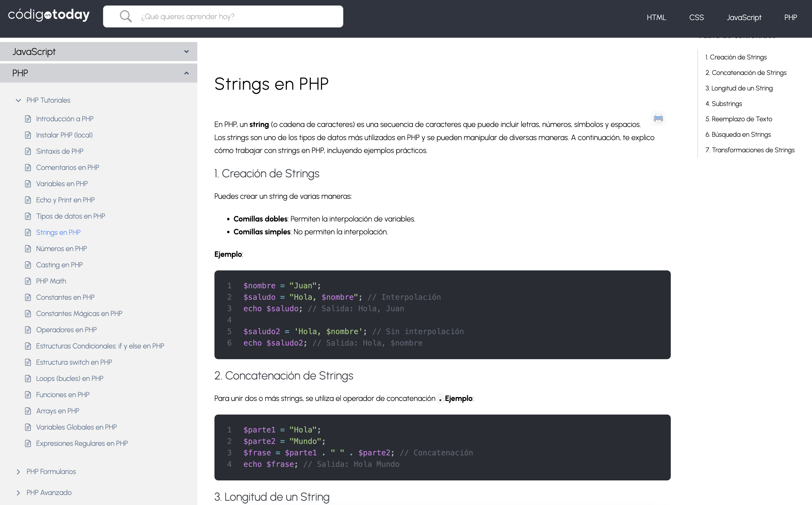812x505 pixels.
Task: Expand the PHP Formularios group
Action: point(18,472)
